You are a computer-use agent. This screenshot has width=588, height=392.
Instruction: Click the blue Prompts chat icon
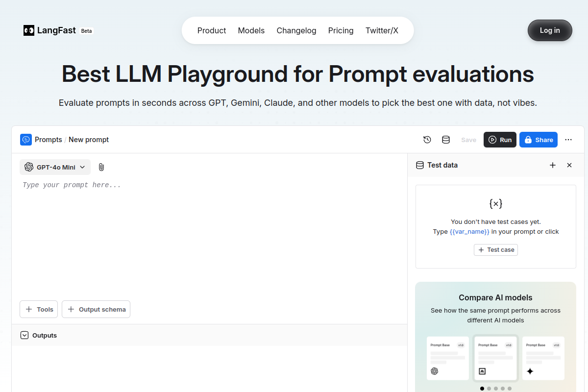click(x=26, y=140)
